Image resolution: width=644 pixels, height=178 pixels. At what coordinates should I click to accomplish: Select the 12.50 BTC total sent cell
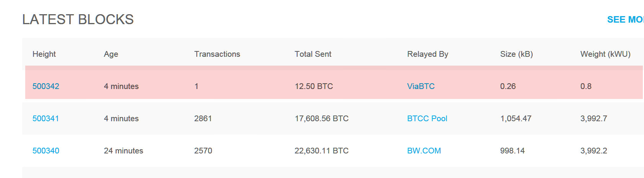coord(314,86)
